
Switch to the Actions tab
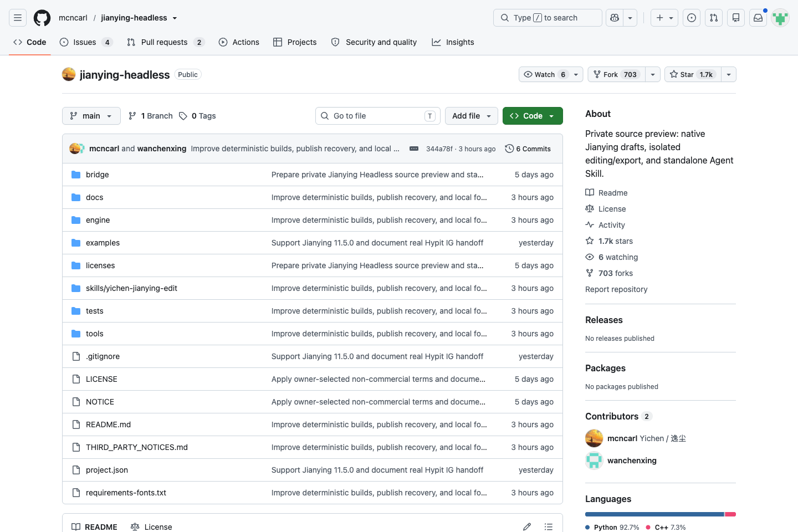click(x=239, y=42)
